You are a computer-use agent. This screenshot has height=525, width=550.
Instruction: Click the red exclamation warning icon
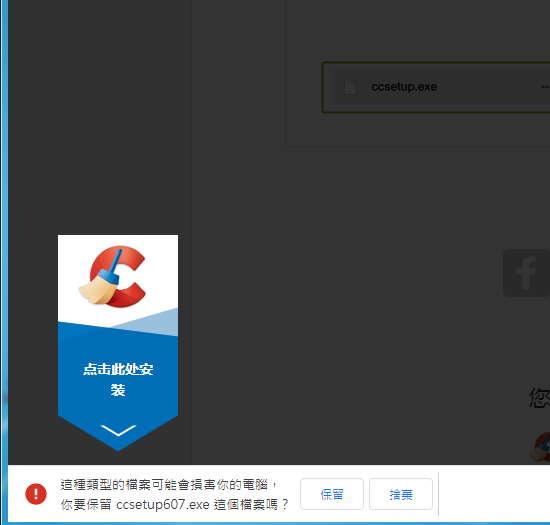[x=36, y=494]
